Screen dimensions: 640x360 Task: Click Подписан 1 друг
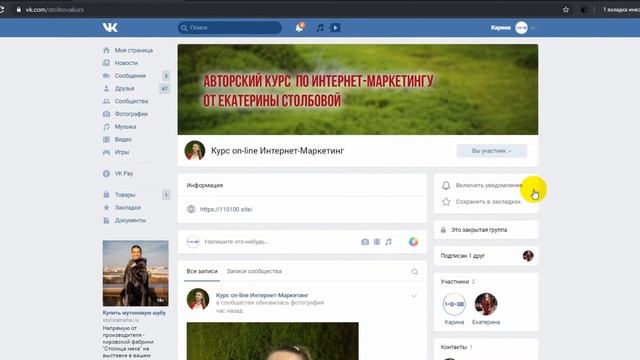click(x=462, y=256)
